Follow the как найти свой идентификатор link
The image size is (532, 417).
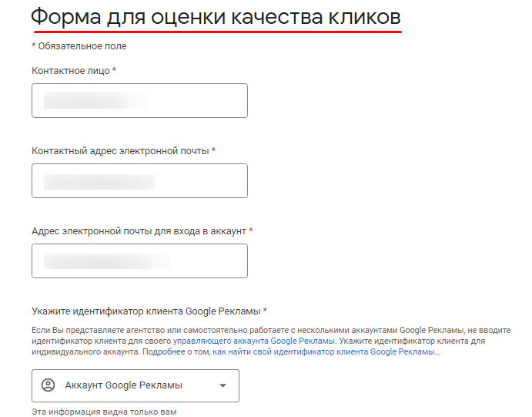tap(323, 351)
